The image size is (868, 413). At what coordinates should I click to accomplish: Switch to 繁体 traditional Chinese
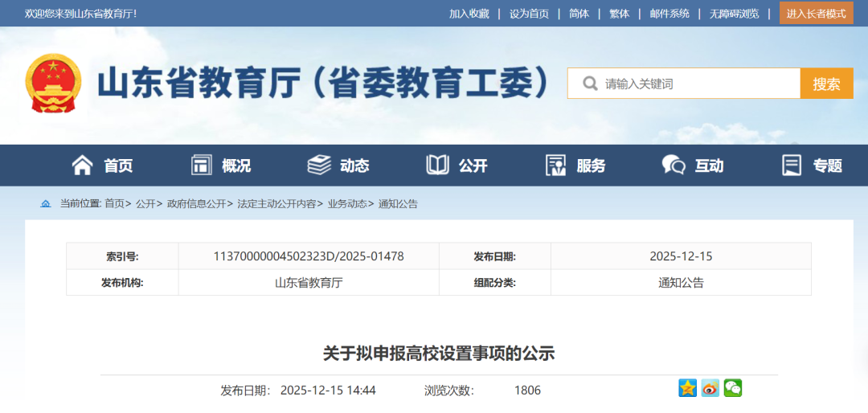[620, 14]
